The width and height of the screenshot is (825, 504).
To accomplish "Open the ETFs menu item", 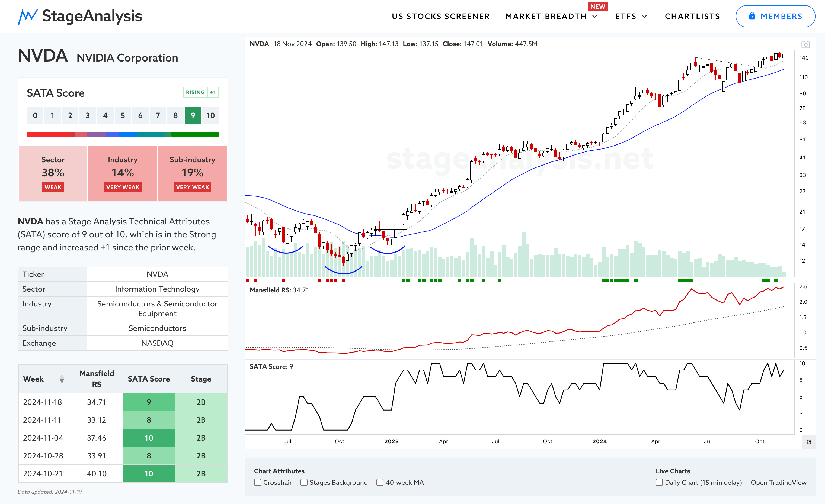I will pyautogui.click(x=625, y=16).
